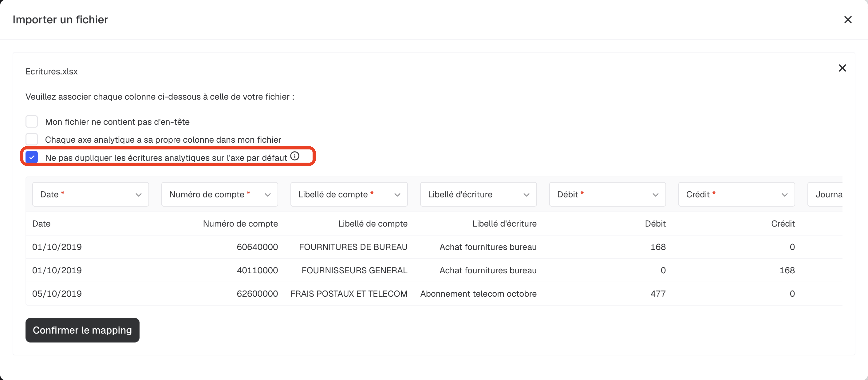Show info about default axis duplication
Image resolution: width=868 pixels, height=380 pixels.
tap(295, 156)
